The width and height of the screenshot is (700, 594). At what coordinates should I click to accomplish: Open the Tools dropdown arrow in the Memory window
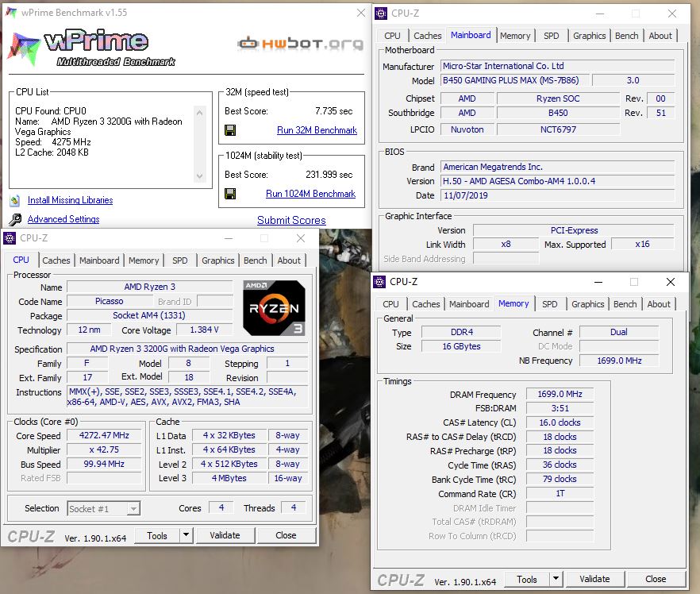pos(556,579)
